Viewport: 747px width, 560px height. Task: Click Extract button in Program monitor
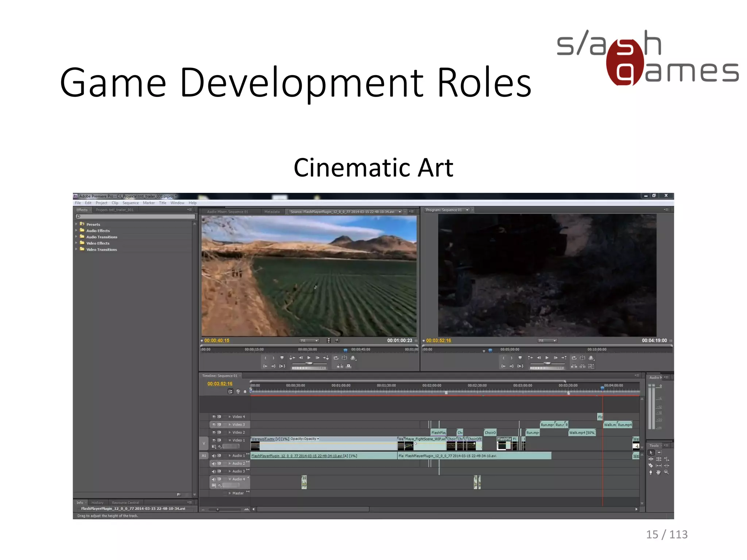tap(582, 366)
